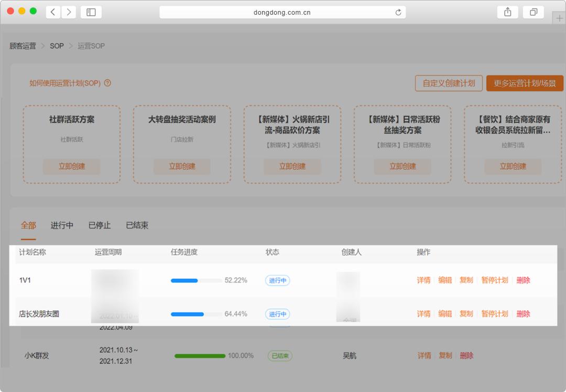Click 复制 for 小K群发 plan
Screen dimensions: 566x392
[445, 355]
